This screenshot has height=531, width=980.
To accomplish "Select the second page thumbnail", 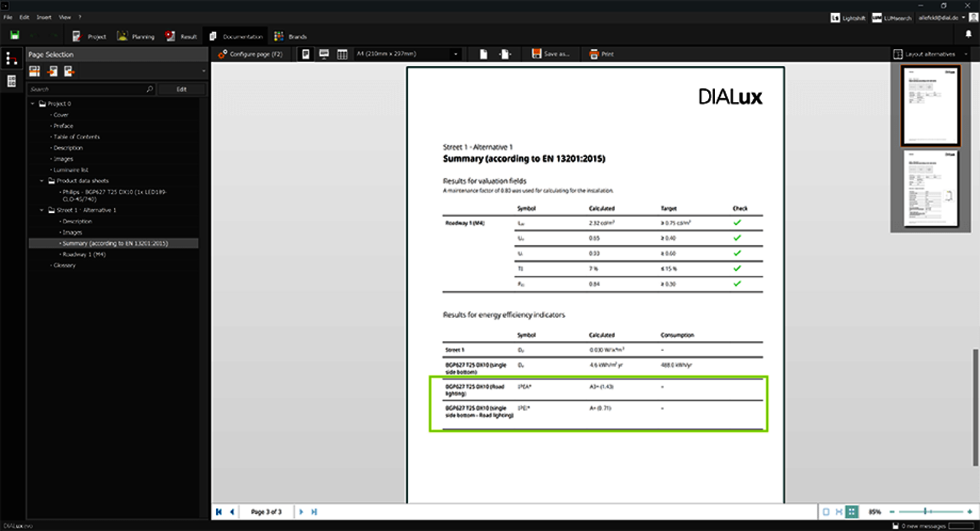I will click(x=930, y=188).
